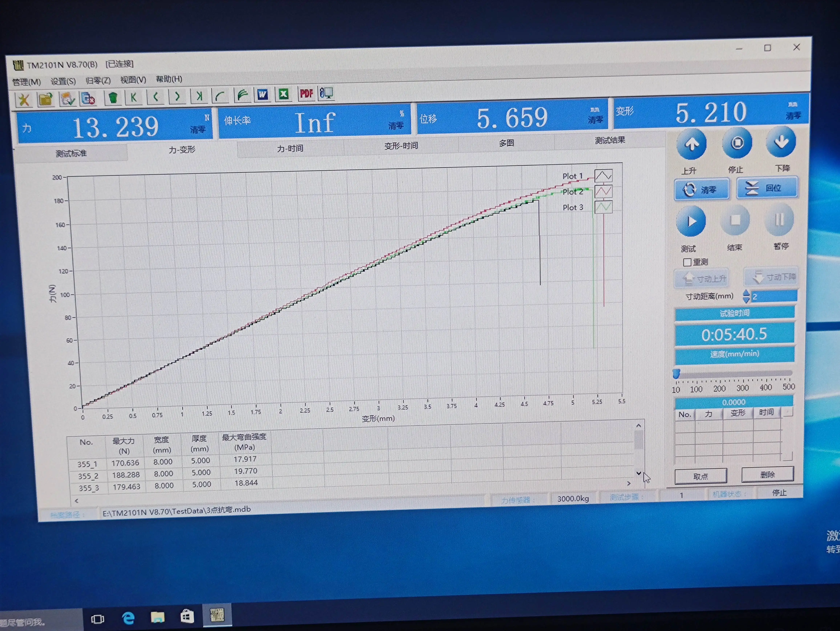840x631 pixels.
Task: Jump to the first record (K arrow)
Action: 134,97
